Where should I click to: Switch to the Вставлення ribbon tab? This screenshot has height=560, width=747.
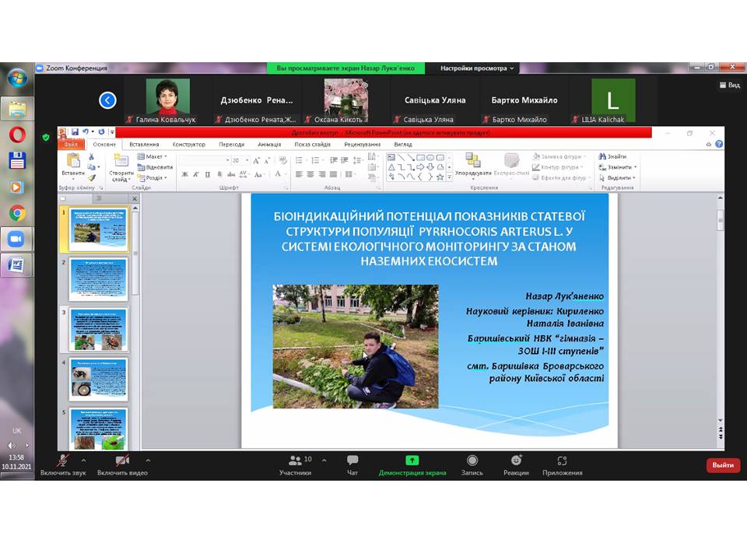pos(145,144)
